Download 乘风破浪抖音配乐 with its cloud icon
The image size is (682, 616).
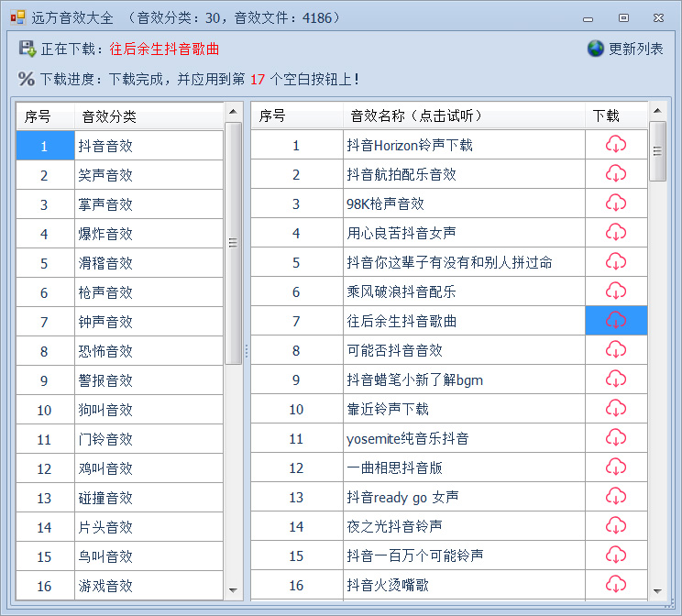coord(616,291)
